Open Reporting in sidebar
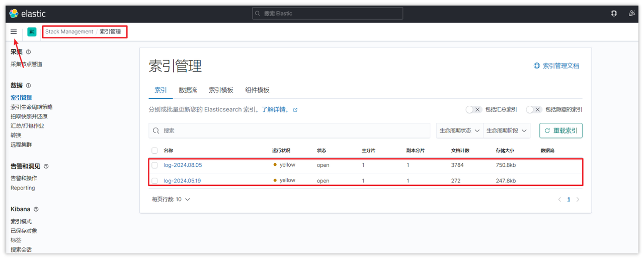Viewport: 644px width, 259px height. pyautogui.click(x=23, y=188)
